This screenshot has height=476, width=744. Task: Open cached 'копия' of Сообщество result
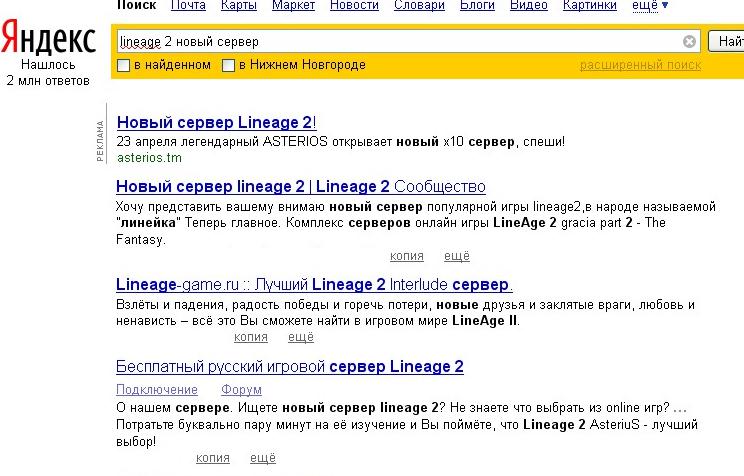[x=407, y=256]
